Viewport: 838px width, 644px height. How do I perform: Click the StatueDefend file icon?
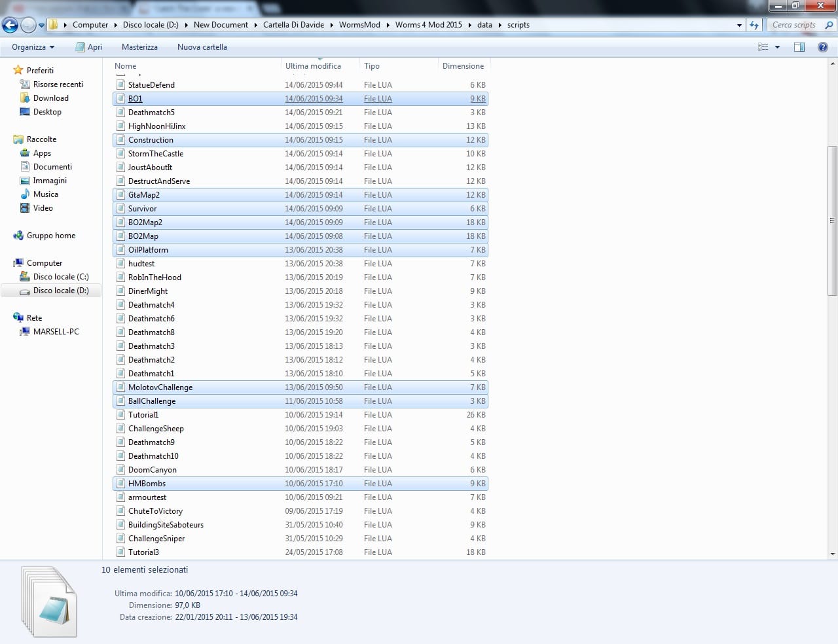coord(120,85)
